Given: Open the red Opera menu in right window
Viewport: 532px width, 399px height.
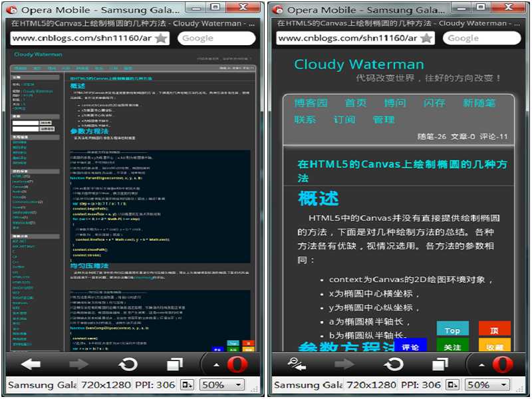Looking at the screenshot, I should coord(503,364).
